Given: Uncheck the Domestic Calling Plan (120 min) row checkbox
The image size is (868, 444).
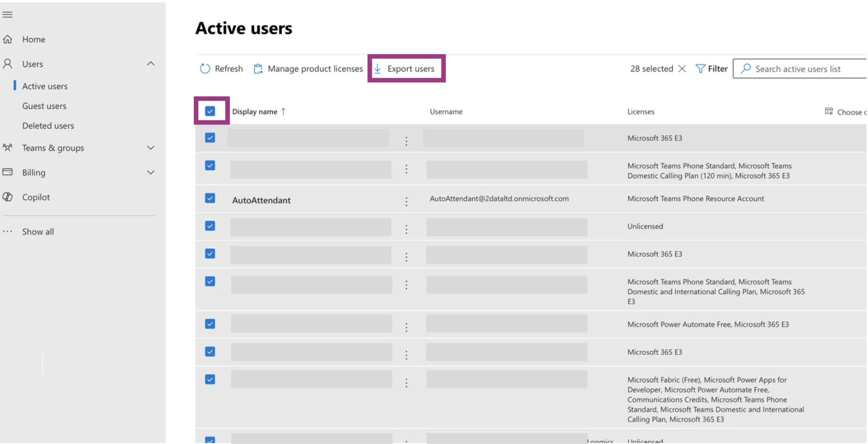Looking at the screenshot, I should 210,165.
